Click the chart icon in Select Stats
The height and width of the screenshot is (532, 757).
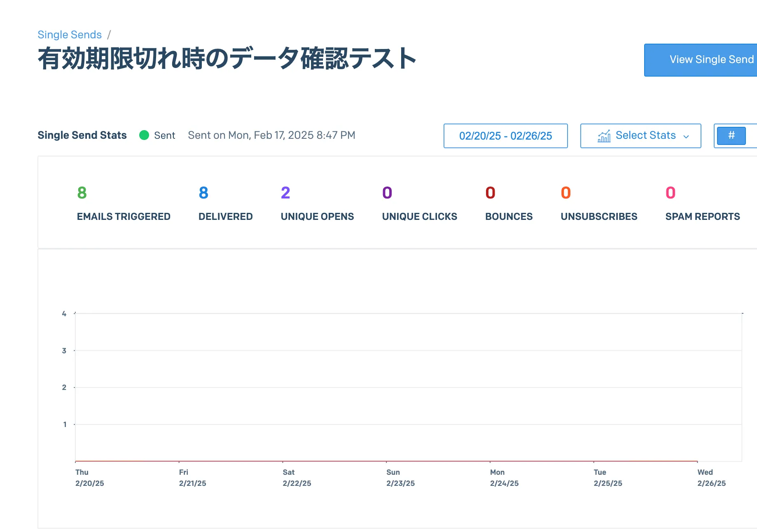(604, 136)
